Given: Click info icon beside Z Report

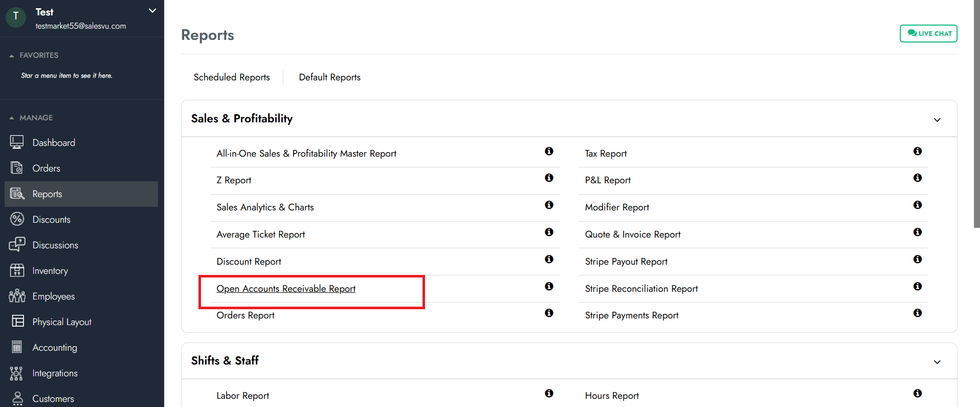Looking at the screenshot, I should coord(549,178).
